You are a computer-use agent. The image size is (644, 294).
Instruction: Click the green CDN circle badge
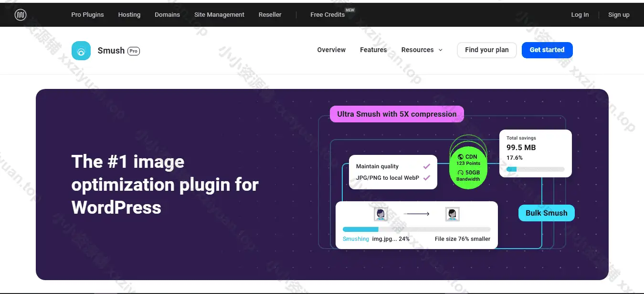[468, 168]
